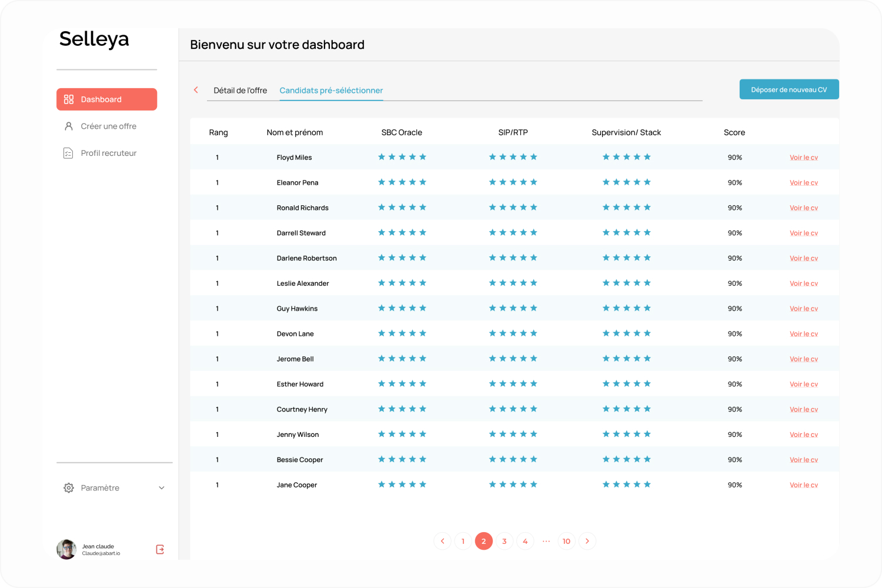Screen dimensions: 882x588
Task: Click Jean claude's profile avatar
Action: point(66,549)
